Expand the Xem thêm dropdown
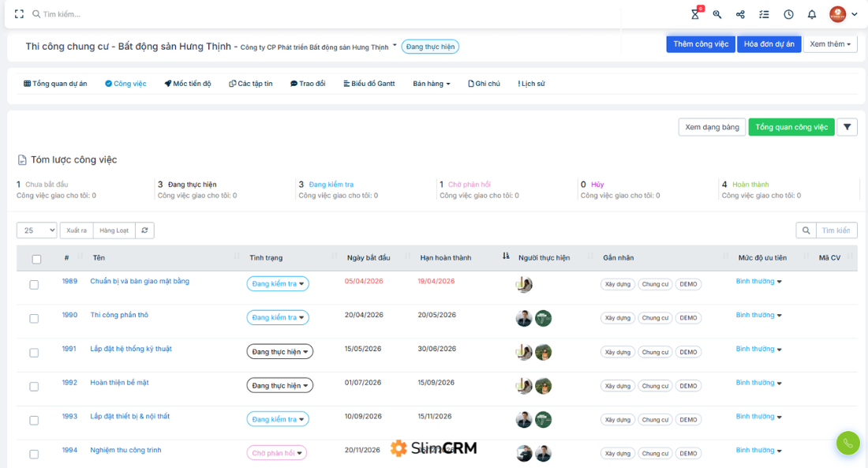 pos(830,44)
